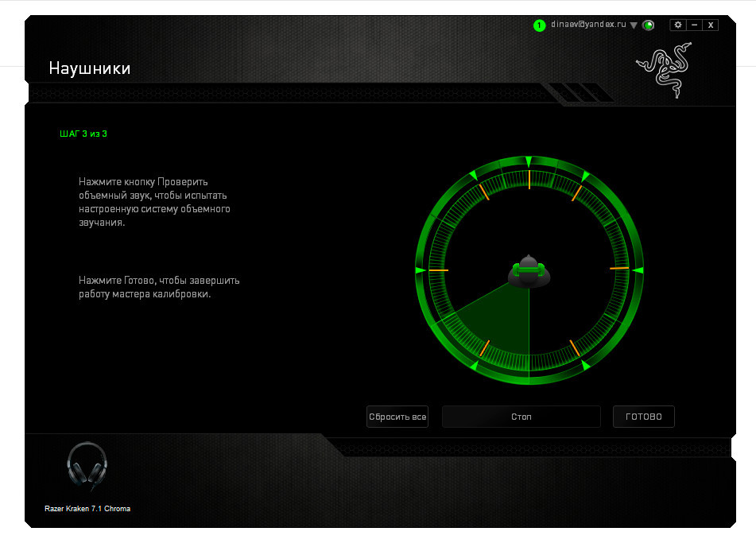Screen dimensions: 756x547
Task: Click the top-left orange calibration marker
Action: (483, 193)
